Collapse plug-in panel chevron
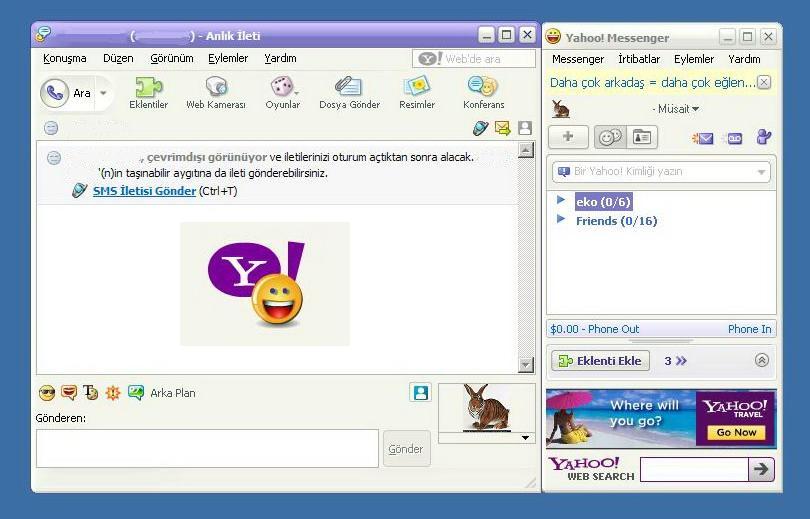Screen dimensions: 810x519 (761, 360)
